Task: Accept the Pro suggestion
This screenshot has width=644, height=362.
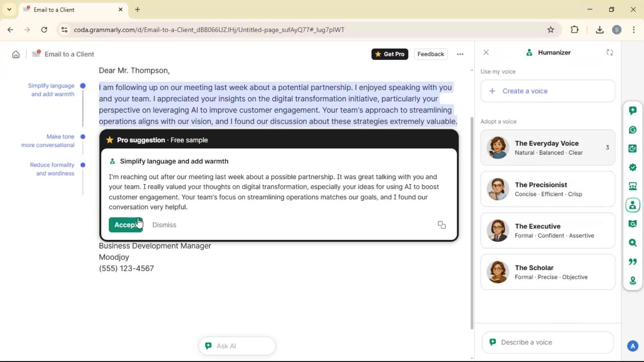Action: tap(125, 225)
